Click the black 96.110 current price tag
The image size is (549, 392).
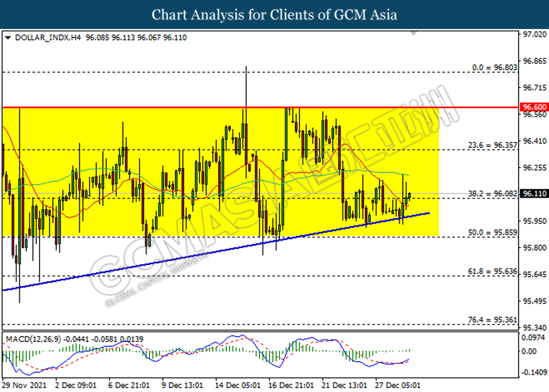(x=534, y=193)
